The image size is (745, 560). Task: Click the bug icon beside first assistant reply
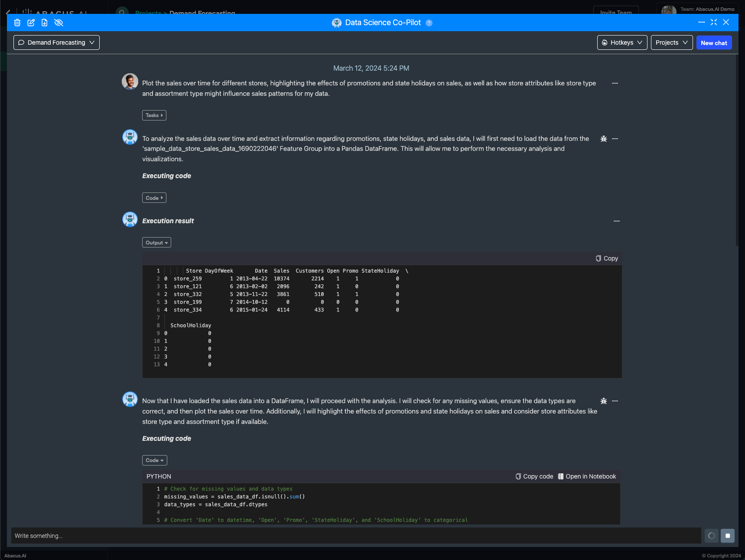pos(603,139)
